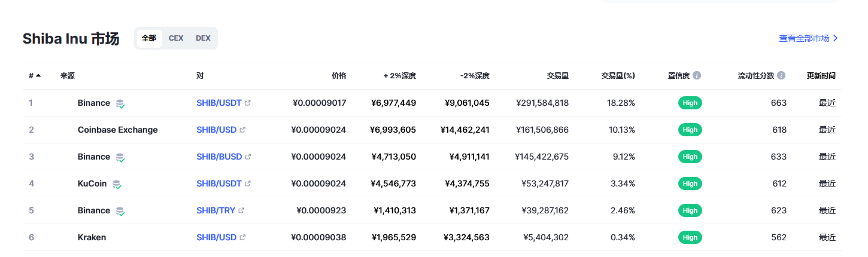Open Kraken exchange source link
The height and width of the screenshot is (257, 868).
tap(92, 237)
